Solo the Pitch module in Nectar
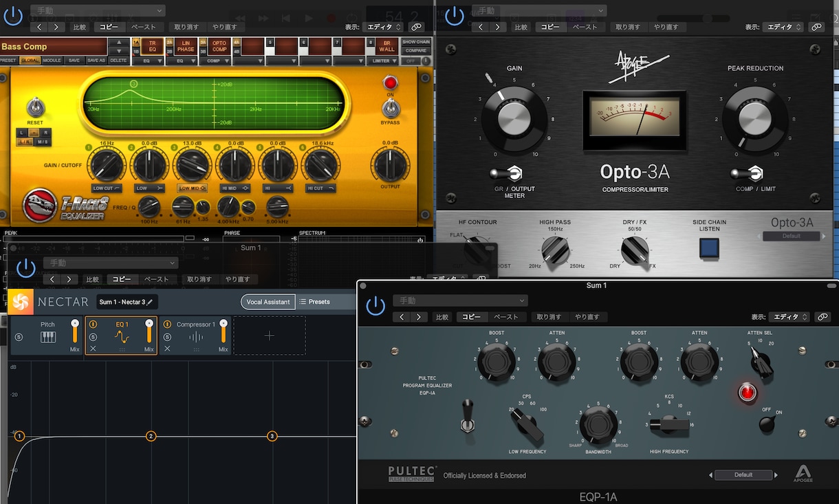839x504 pixels. 19,337
